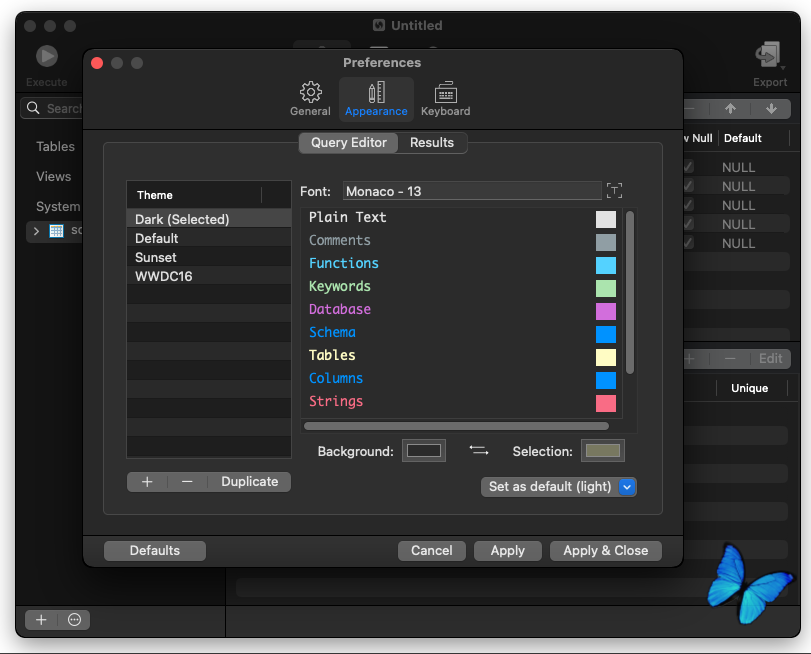Click the Appearance pencil-and-ruler icon
Viewport: 811px width, 654px height.
377,92
